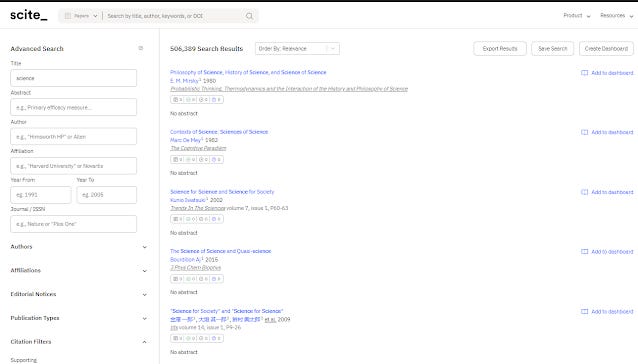Click the Abstract input field
This screenshot has width=638, height=364.
tap(74, 107)
